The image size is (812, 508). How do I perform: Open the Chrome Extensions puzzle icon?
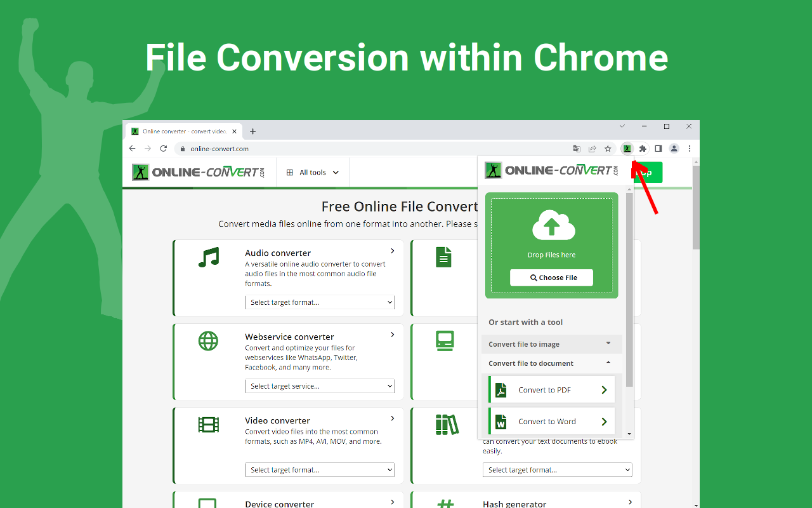point(643,148)
